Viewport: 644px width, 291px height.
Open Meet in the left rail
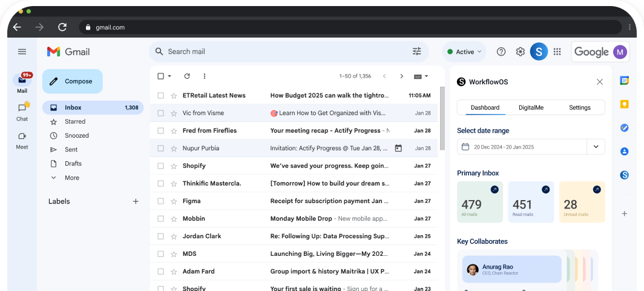(x=22, y=140)
